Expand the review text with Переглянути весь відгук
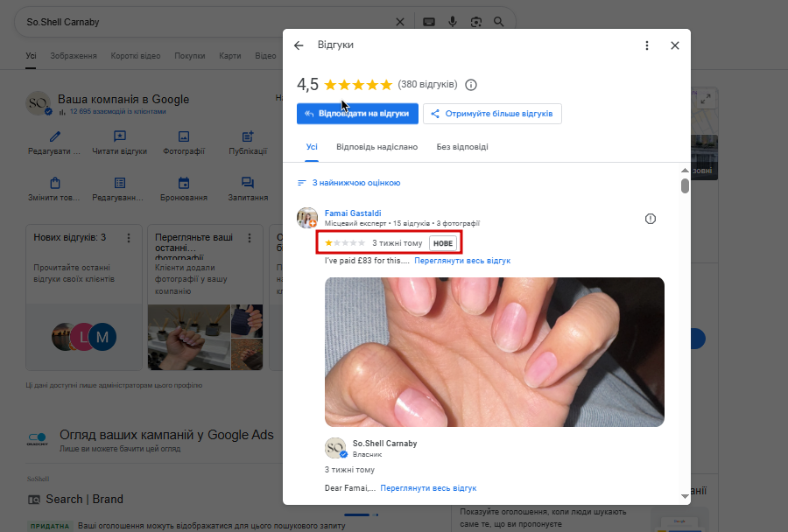 [462, 261]
